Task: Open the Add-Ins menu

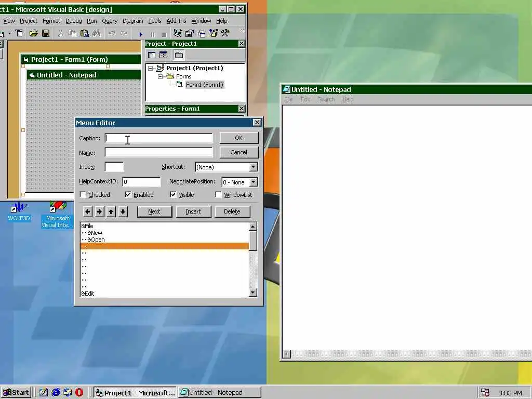Action: click(x=176, y=21)
